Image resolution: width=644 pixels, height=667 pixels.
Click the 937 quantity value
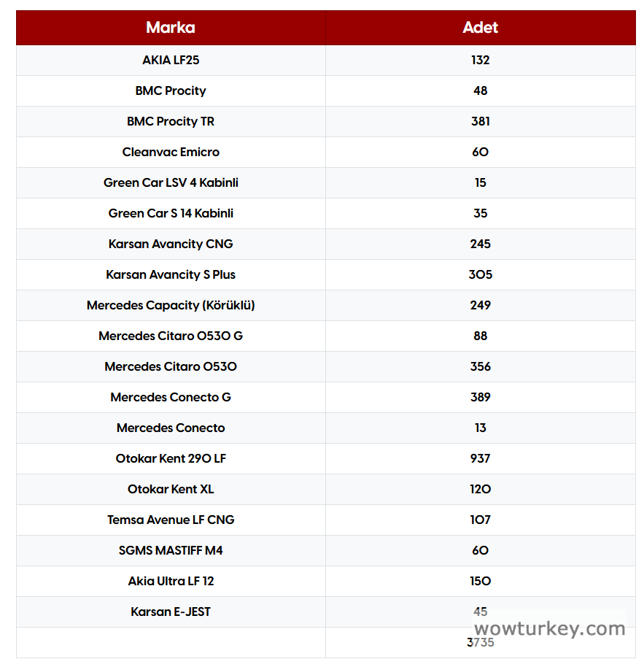click(480, 458)
